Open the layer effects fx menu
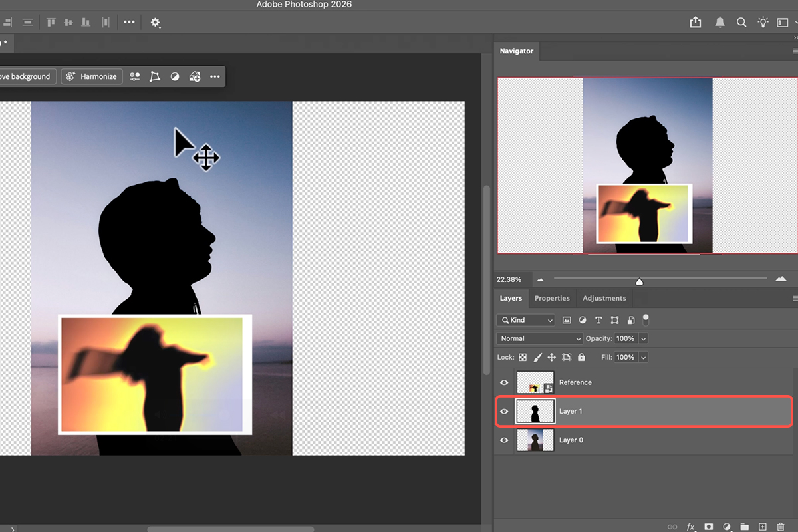Viewport: 798px width, 532px height. [691, 527]
